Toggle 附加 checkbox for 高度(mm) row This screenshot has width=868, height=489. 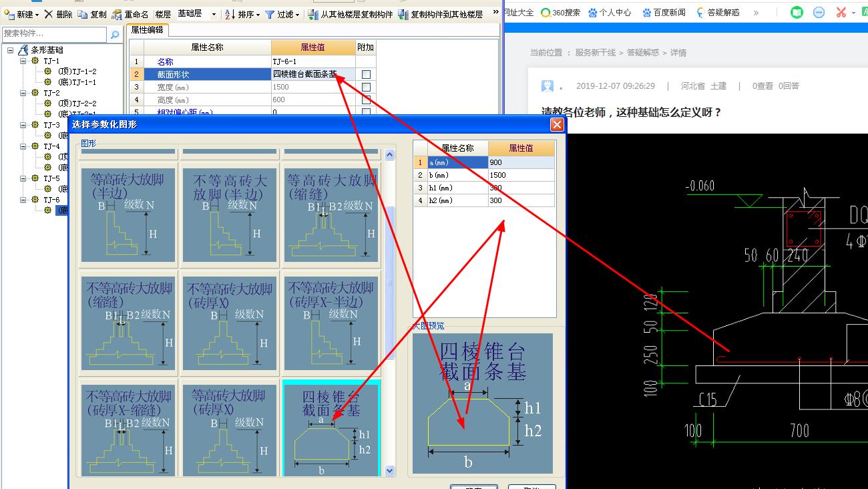[366, 100]
